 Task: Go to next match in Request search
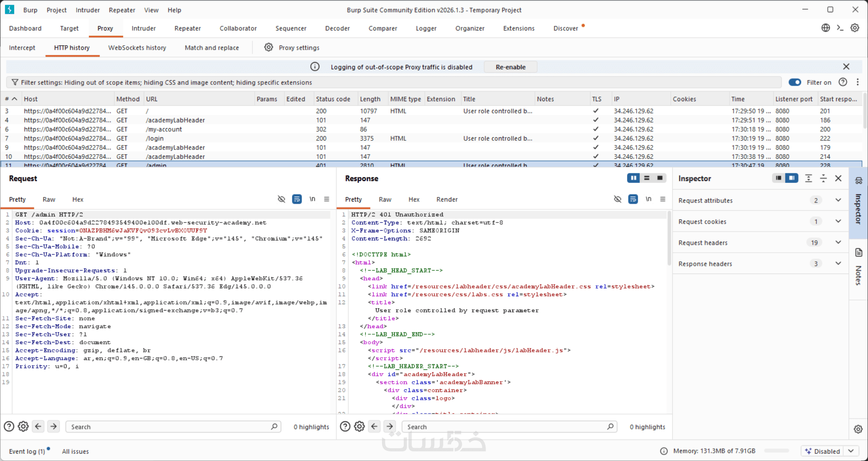(53, 426)
